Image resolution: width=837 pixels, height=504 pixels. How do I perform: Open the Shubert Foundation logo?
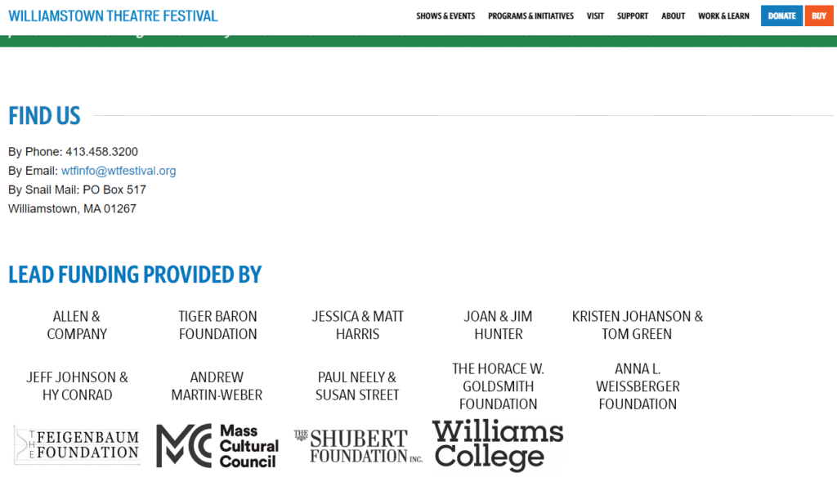point(358,446)
